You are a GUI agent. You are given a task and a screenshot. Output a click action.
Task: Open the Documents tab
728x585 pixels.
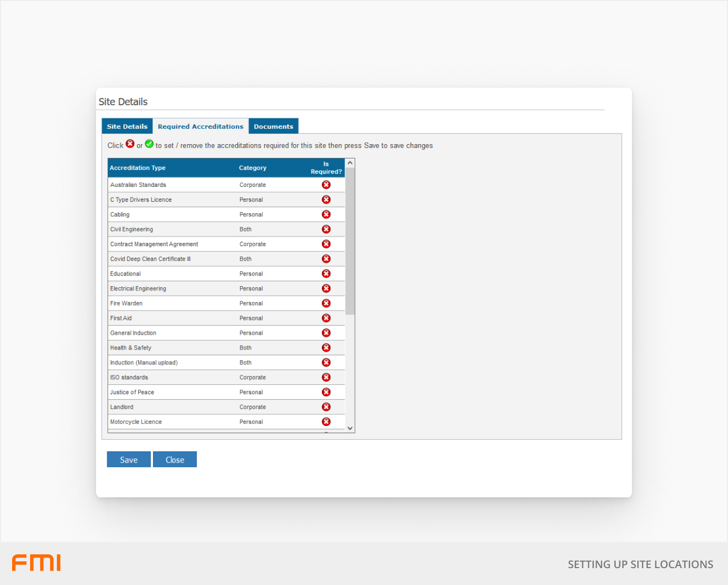point(273,126)
